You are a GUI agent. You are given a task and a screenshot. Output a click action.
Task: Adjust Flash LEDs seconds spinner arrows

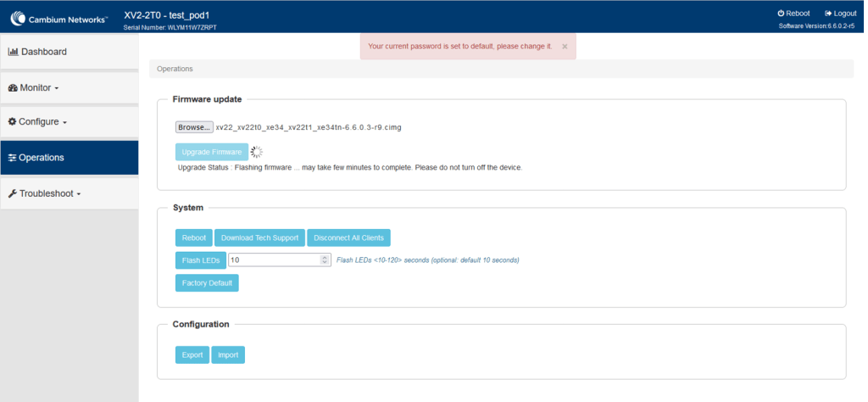pyautogui.click(x=325, y=260)
